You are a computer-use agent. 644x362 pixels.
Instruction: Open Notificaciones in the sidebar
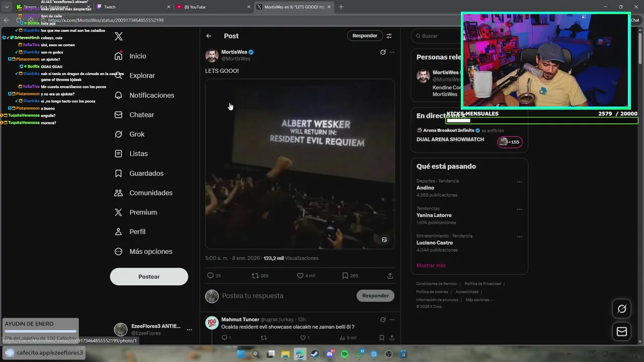144,95
